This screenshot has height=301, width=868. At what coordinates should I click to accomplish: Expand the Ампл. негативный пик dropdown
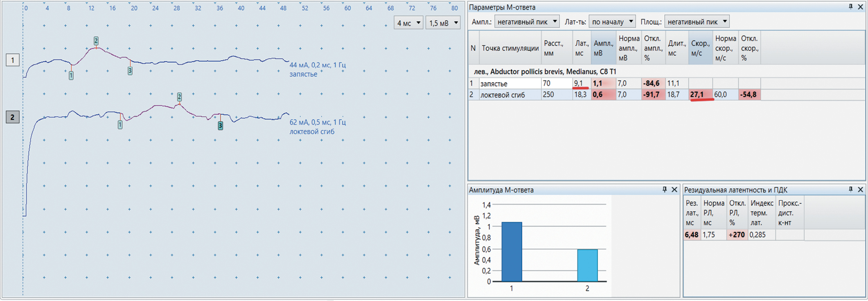527,22
